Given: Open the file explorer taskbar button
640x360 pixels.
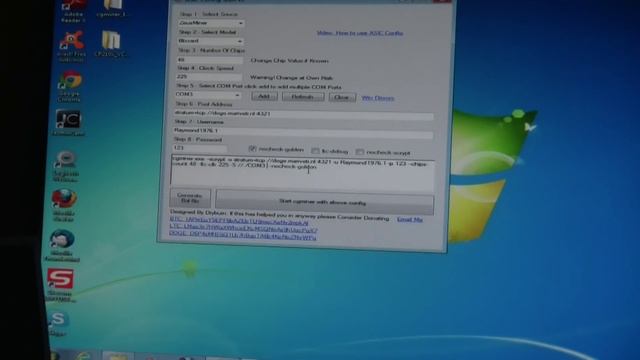Looking at the screenshot, I should tap(117, 356).
